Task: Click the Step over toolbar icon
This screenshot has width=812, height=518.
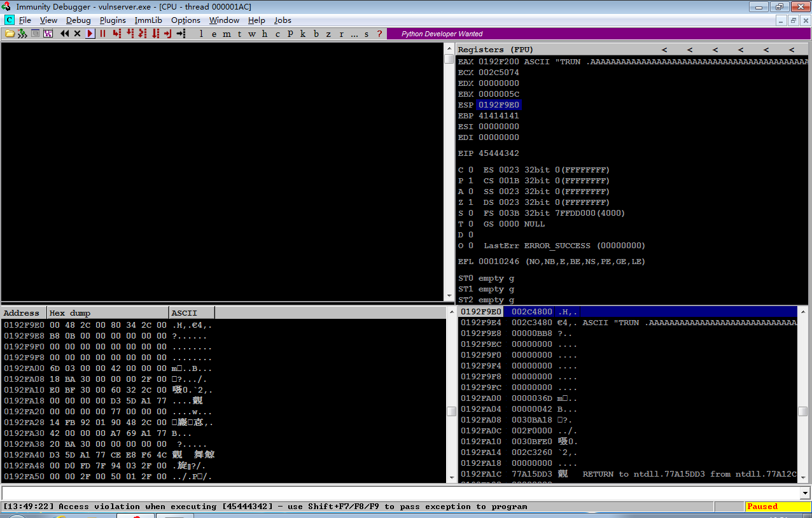Action: (130, 34)
